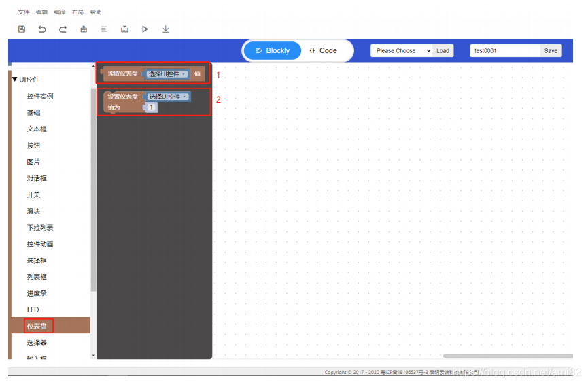This screenshot has height=385, width=588.
Task: Click the category list scroll down arrow
Action: [93, 356]
